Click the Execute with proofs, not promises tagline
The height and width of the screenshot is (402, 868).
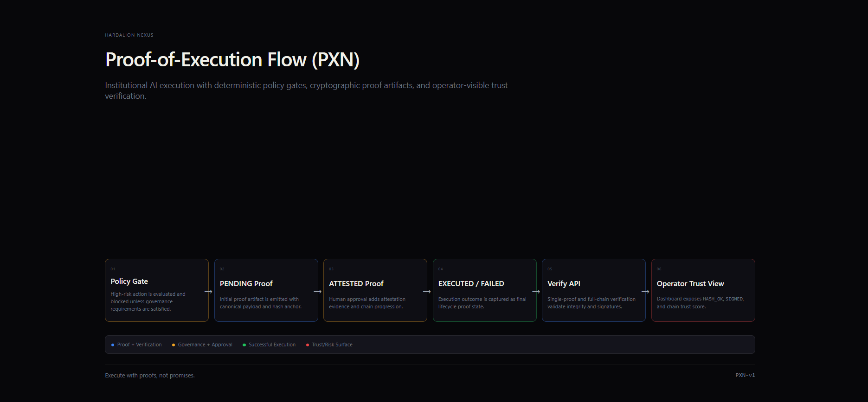coord(150,376)
